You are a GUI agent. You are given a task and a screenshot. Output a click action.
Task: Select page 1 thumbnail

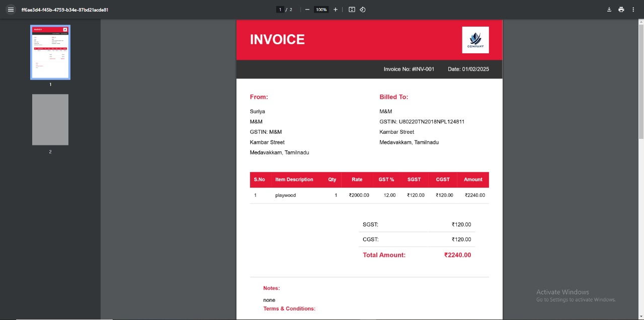(x=50, y=52)
